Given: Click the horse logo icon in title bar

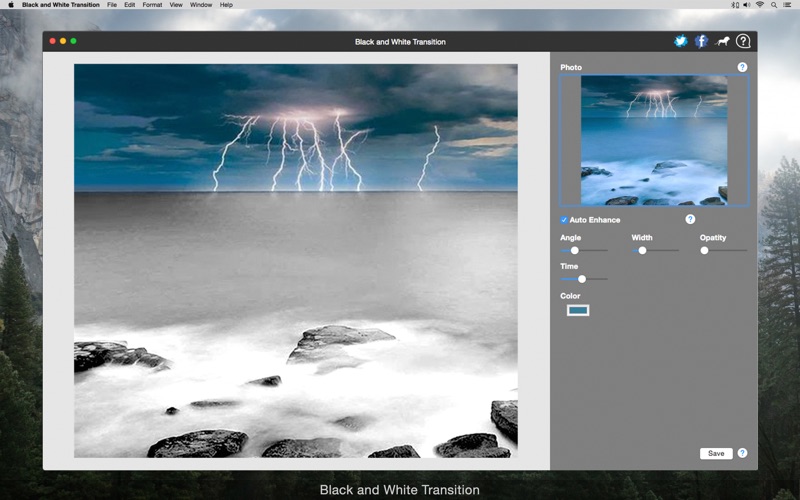Looking at the screenshot, I should click(x=722, y=41).
